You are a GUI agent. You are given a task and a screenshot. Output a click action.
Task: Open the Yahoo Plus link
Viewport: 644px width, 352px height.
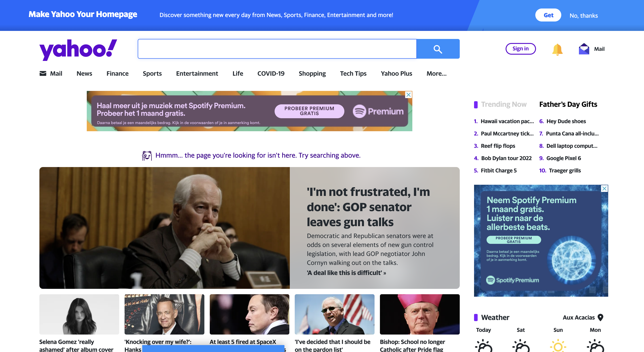[x=396, y=73]
